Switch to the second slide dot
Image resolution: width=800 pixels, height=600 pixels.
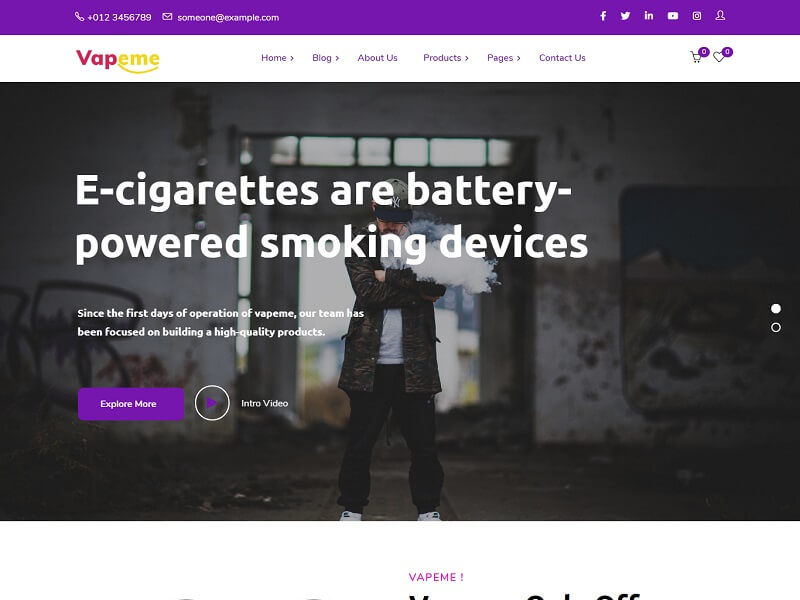pos(776,328)
